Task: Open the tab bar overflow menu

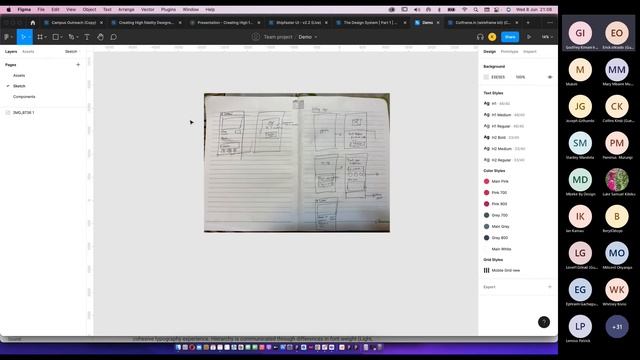Action: [549, 23]
